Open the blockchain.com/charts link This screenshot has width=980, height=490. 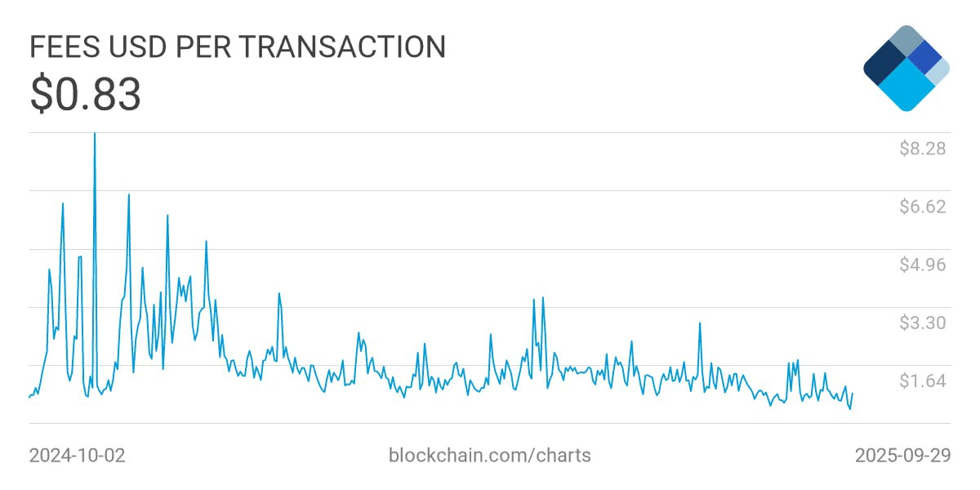[x=489, y=455]
